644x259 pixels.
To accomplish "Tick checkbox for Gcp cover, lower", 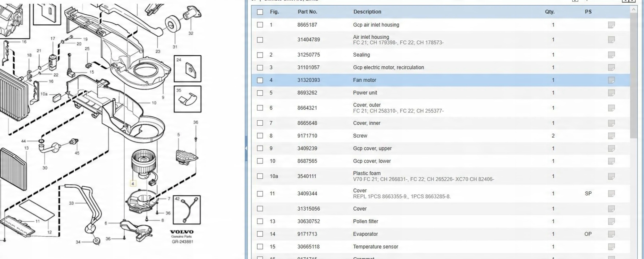I will [x=260, y=161].
